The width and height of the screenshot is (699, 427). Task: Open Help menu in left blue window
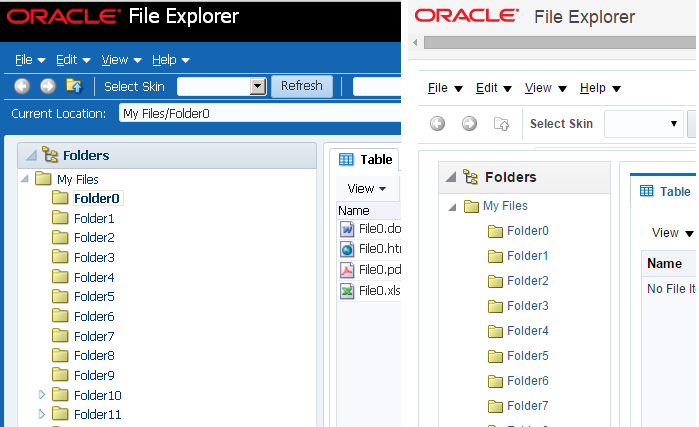click(170, 60)
